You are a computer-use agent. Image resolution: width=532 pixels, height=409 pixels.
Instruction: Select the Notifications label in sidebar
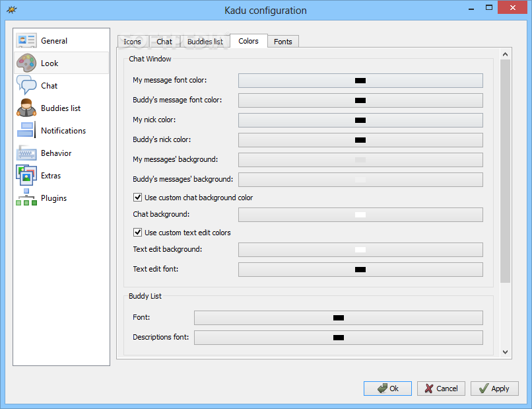coord(63,130)
